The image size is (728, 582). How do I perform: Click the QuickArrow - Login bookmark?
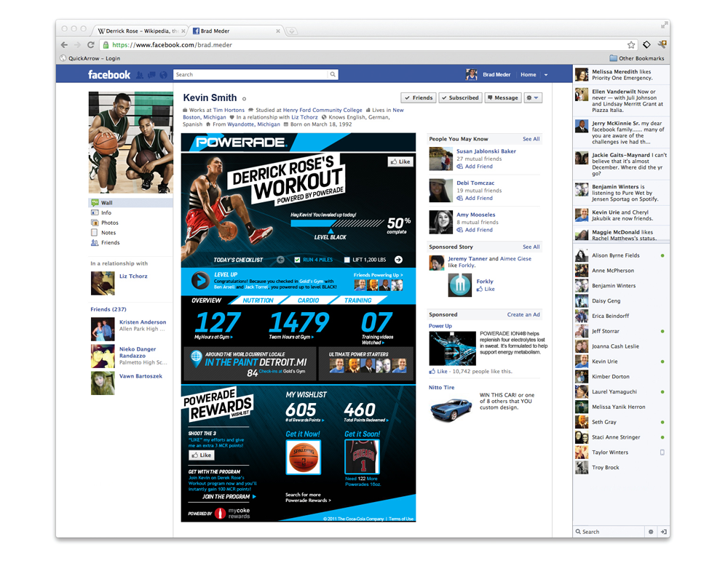coord(90,58)
